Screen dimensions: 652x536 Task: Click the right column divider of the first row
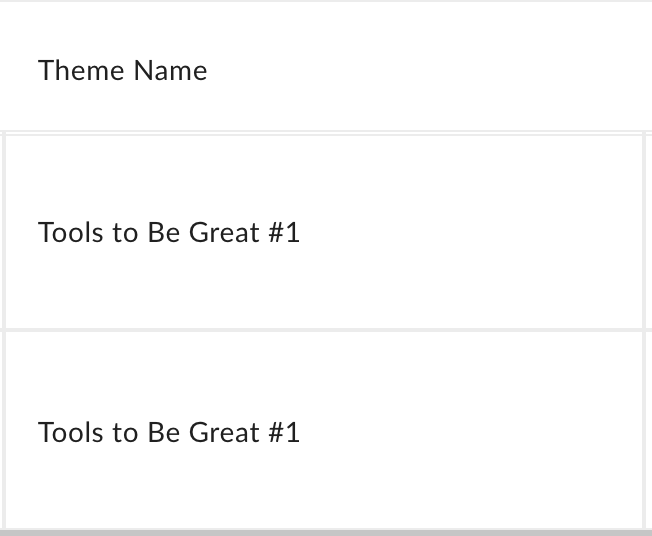pos(644,232)
